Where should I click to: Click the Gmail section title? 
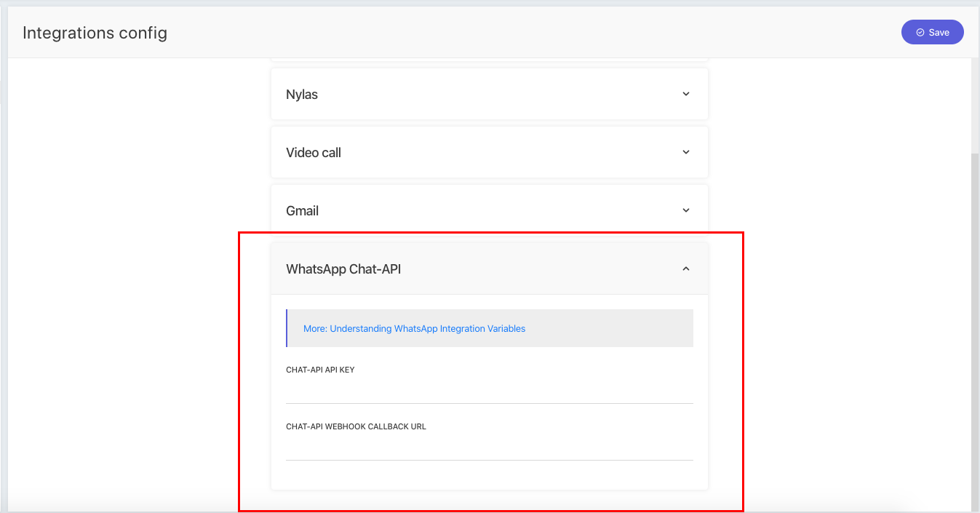pos(303,211)
